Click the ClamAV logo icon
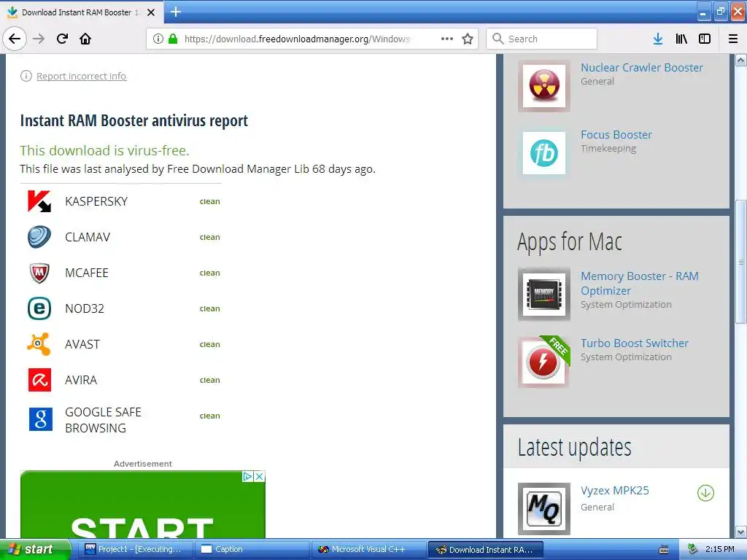The height and width of the screenshot is (560, 747). [x=39, y=237]
